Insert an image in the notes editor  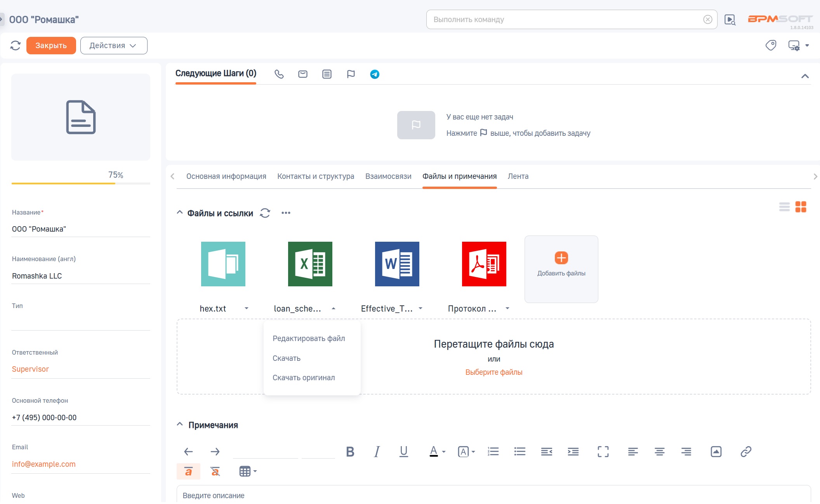[716, 451]
